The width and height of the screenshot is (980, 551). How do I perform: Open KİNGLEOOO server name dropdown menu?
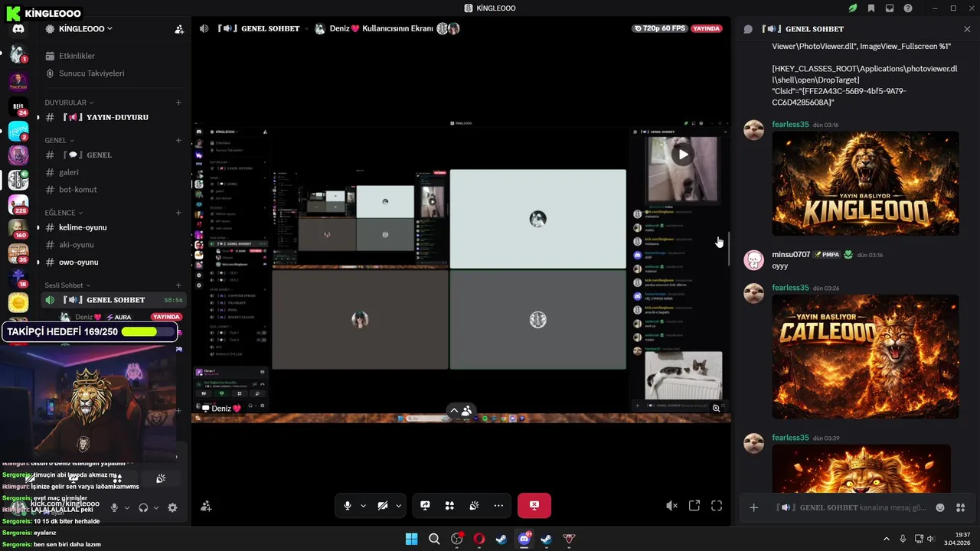[x=86, y=29]
